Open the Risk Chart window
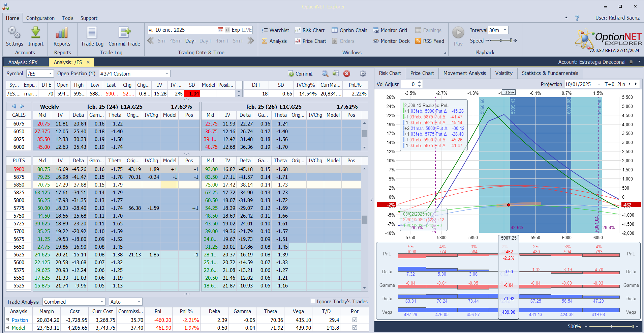This screenshot has height=333, width=644. (310, 30)
